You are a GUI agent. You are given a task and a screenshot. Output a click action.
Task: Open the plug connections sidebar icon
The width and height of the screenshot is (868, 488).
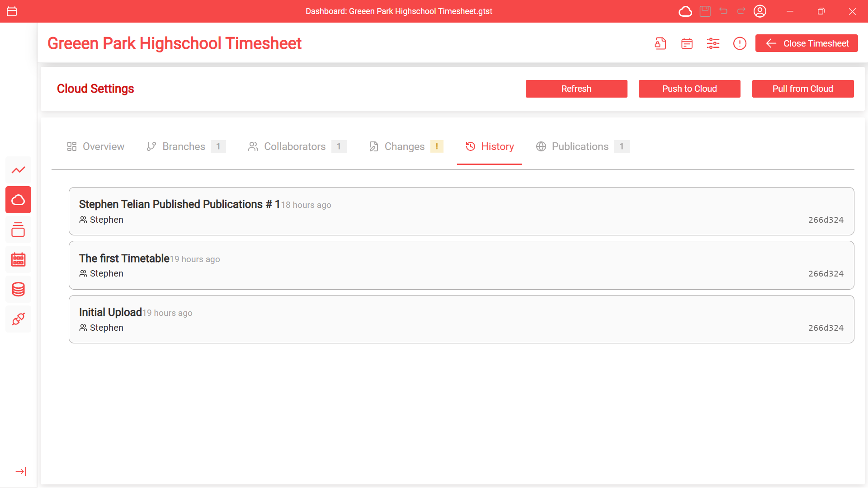coord(18,319)
